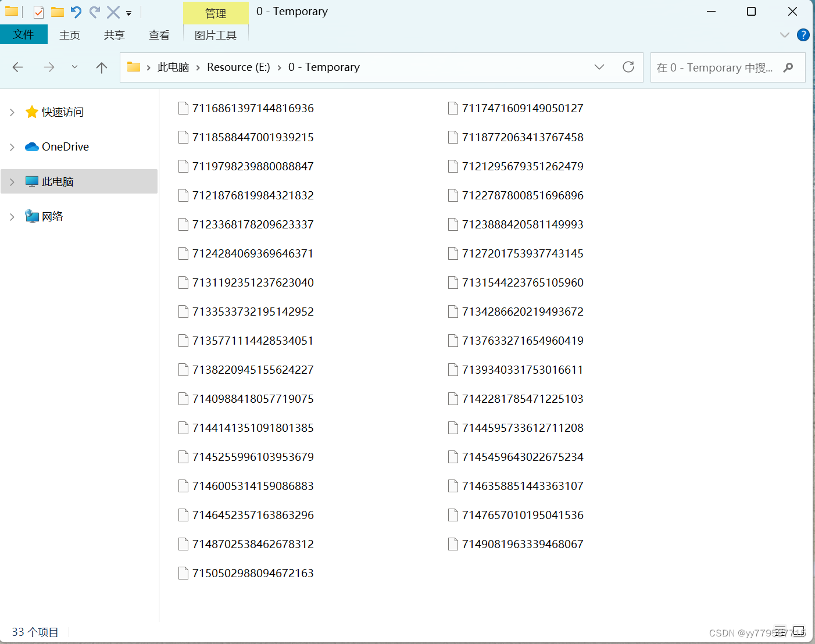Image resolution: width=815 pixels, height=644 pixels.
Task: Select file name 7140988418057719075
Action: (x=253, y=399)
